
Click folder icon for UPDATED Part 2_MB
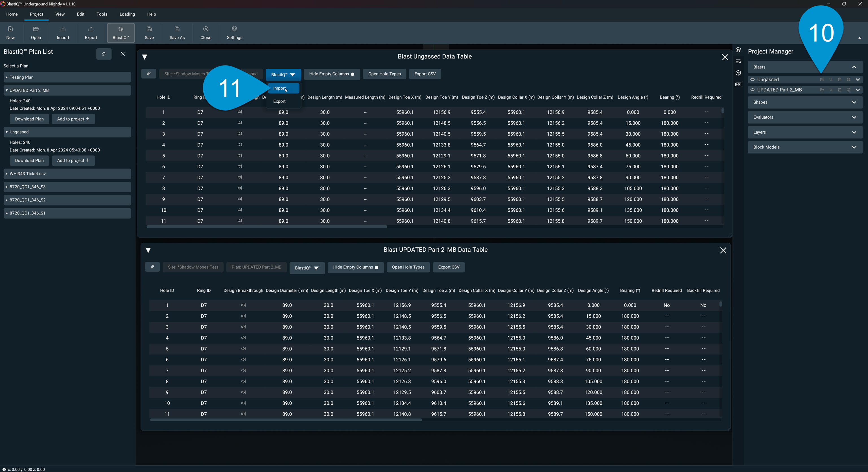pos(822,90)
